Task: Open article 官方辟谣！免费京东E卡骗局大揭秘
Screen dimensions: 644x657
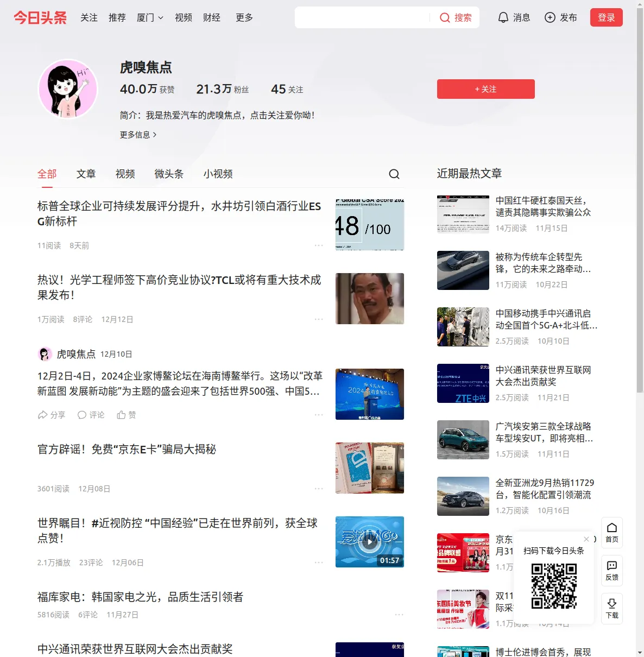Action: tap(127, 449)
